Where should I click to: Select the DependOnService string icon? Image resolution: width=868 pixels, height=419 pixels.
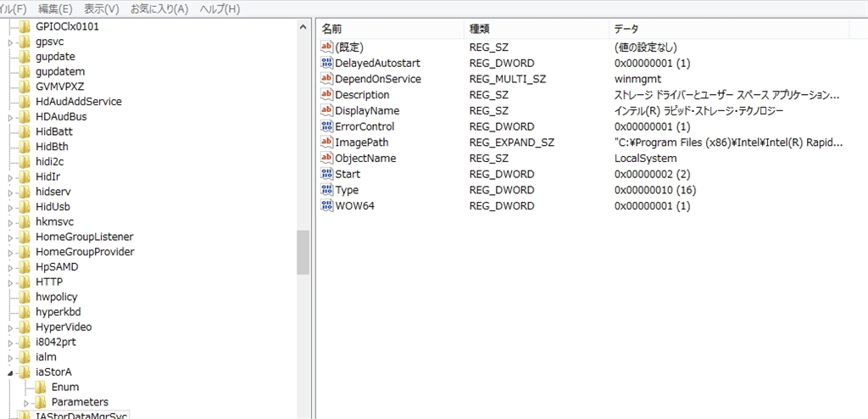click(x=326, y=79)
